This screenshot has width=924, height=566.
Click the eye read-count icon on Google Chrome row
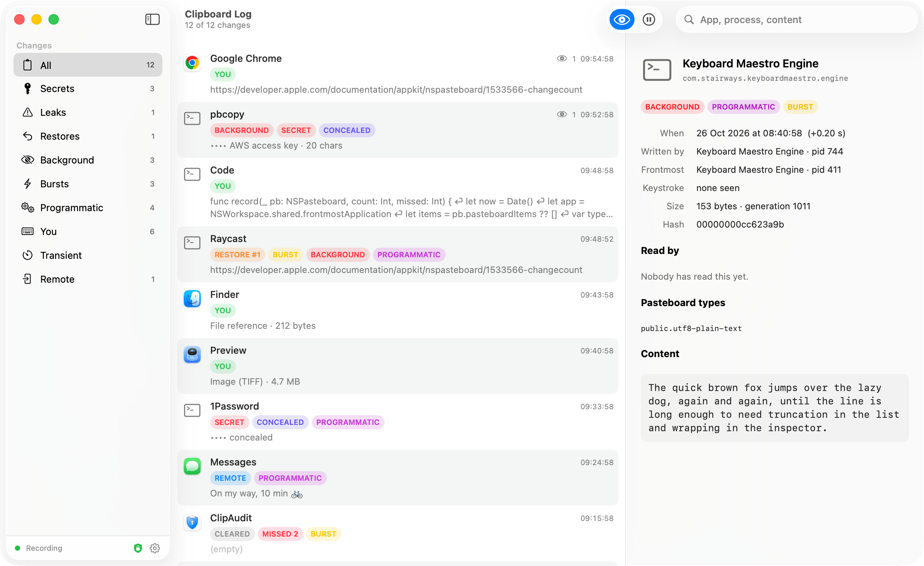click(561, 58)
